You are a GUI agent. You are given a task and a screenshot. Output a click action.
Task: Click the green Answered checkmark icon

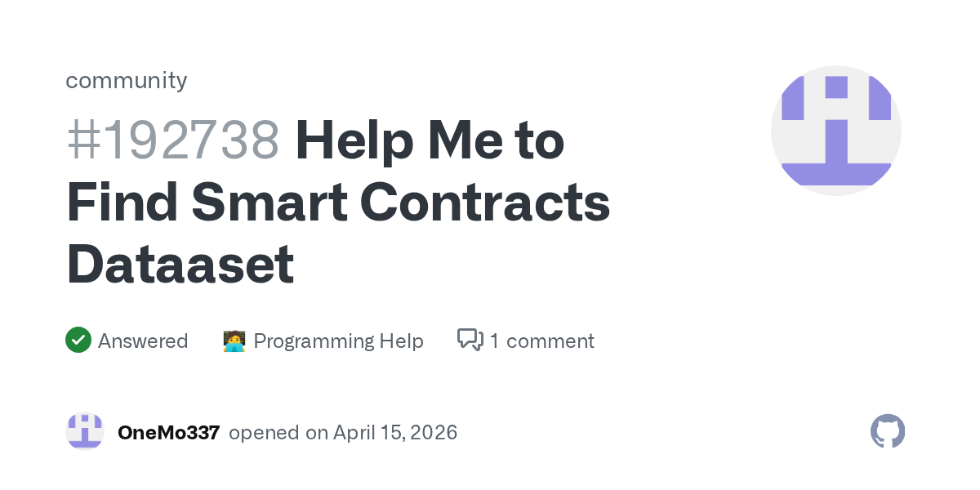click(x=78, y=340)
